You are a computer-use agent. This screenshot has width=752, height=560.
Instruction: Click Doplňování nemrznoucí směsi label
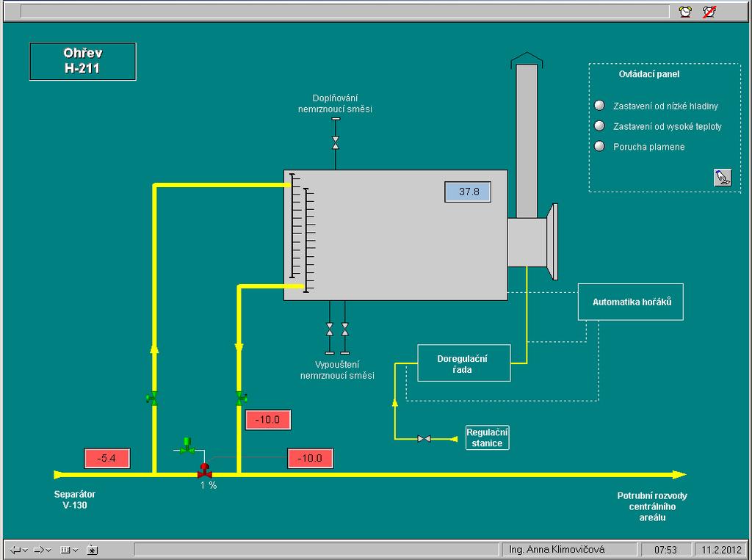(335, 103)
